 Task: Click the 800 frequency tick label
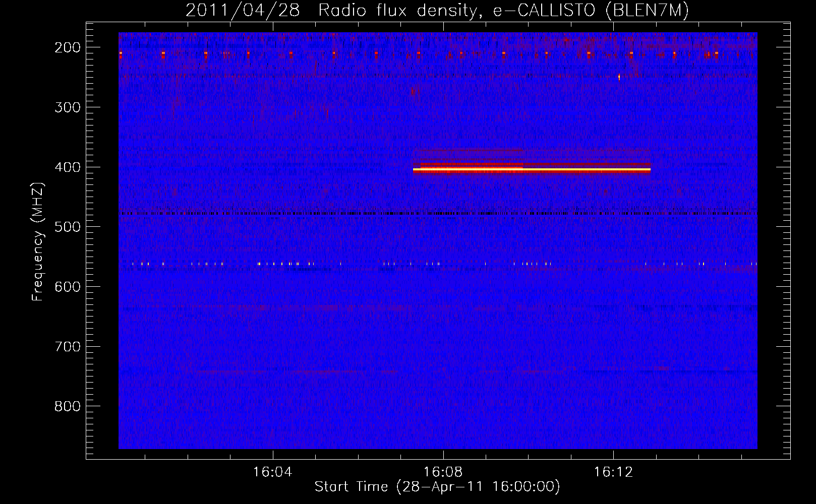click(x=68, y=406)
